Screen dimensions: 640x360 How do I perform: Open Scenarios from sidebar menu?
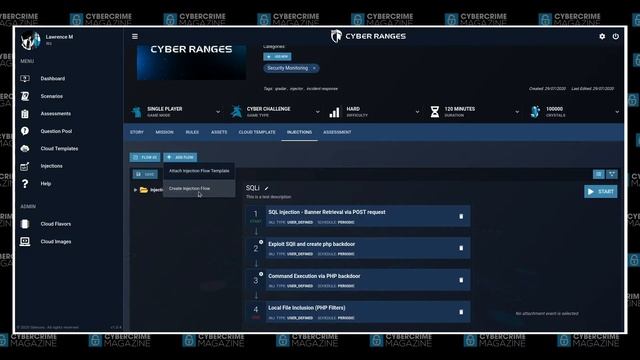click(x=51, y=96)
